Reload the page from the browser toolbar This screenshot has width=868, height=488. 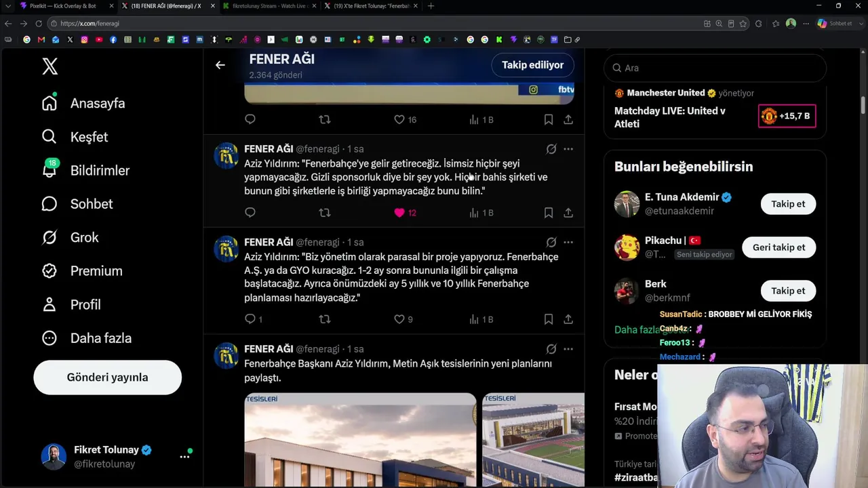click(x=39, y=24)
